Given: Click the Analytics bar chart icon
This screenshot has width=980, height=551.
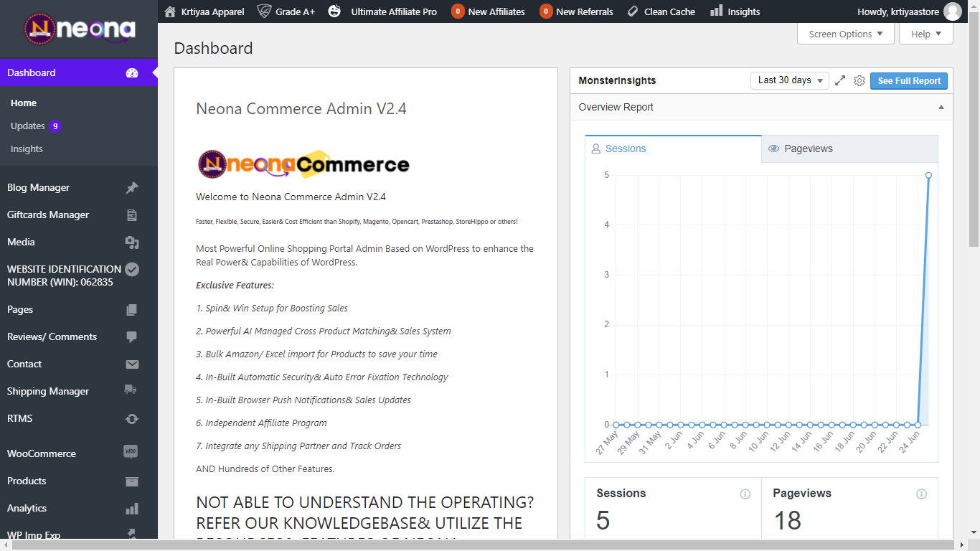Looking at the screenshot, I should pyautogui.click(x=132, y=508).
